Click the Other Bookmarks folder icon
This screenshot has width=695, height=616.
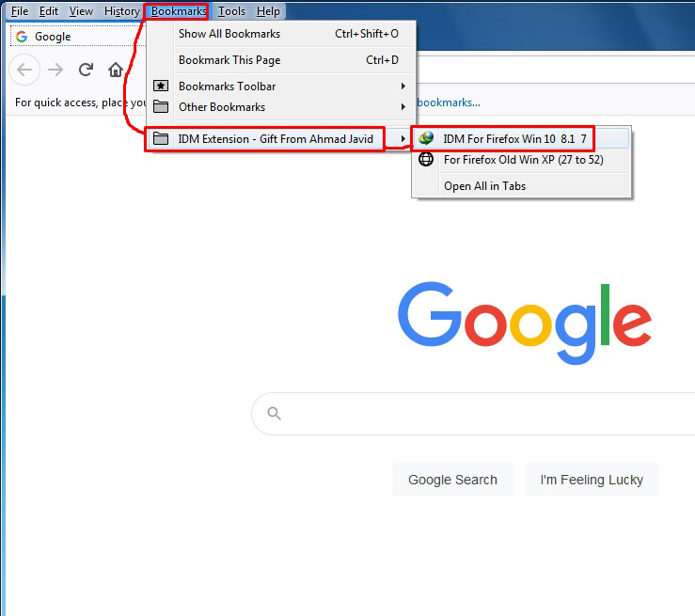click(x=161, y=106)
